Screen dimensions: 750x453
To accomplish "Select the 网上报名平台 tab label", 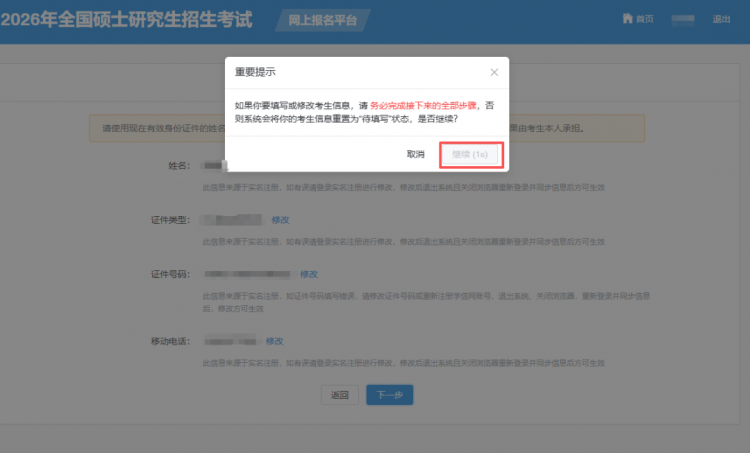I will [313, 19].
